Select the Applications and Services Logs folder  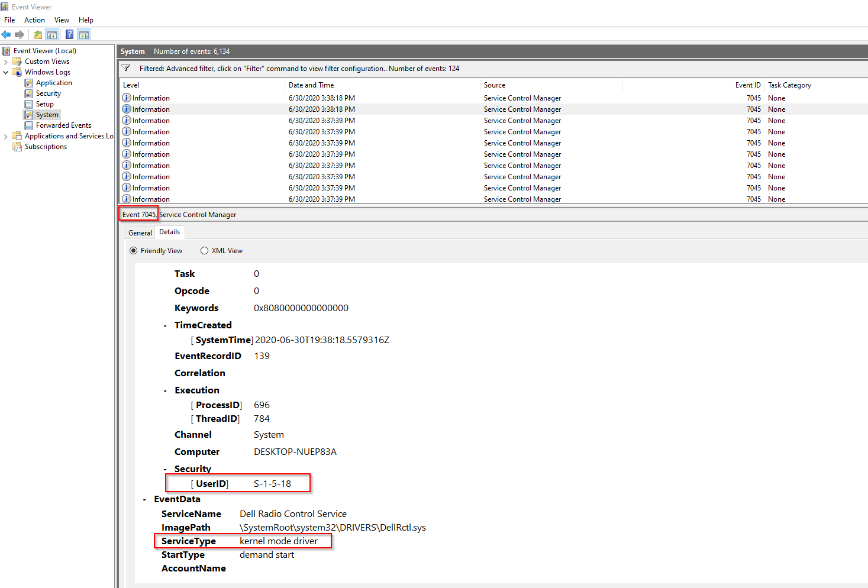click(x=69, y=136)
